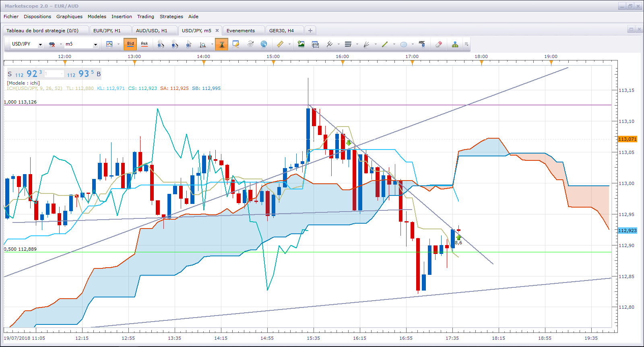The image size is (644, 347).
Task: Select the eraser tool in toolbar
Action: (x=439, y=44)
